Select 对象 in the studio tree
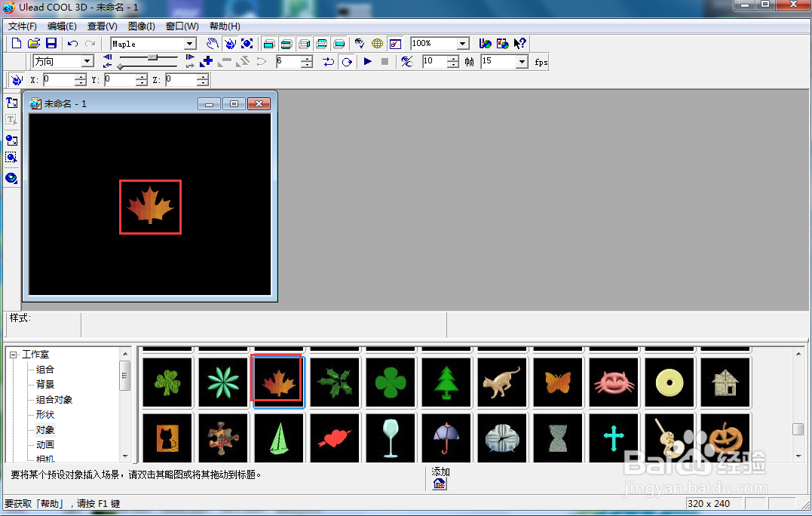This screenshot has width=812, height=516. [45, 429]
